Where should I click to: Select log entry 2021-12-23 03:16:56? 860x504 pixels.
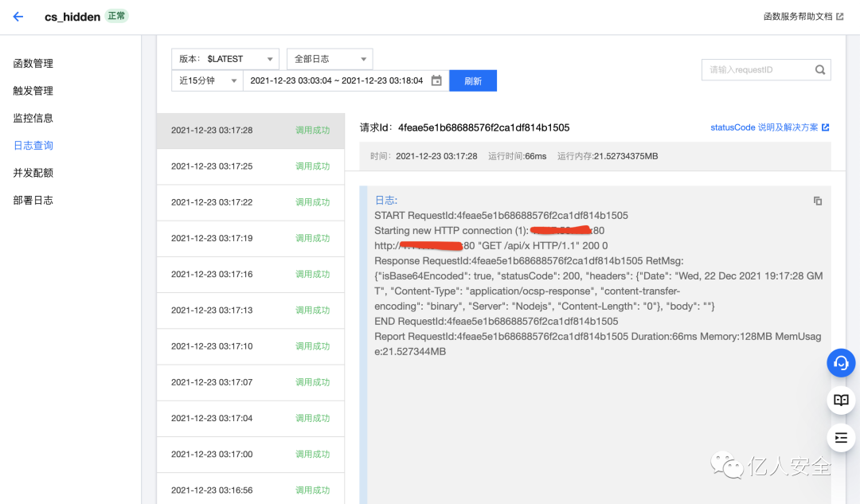click(251, 490)
